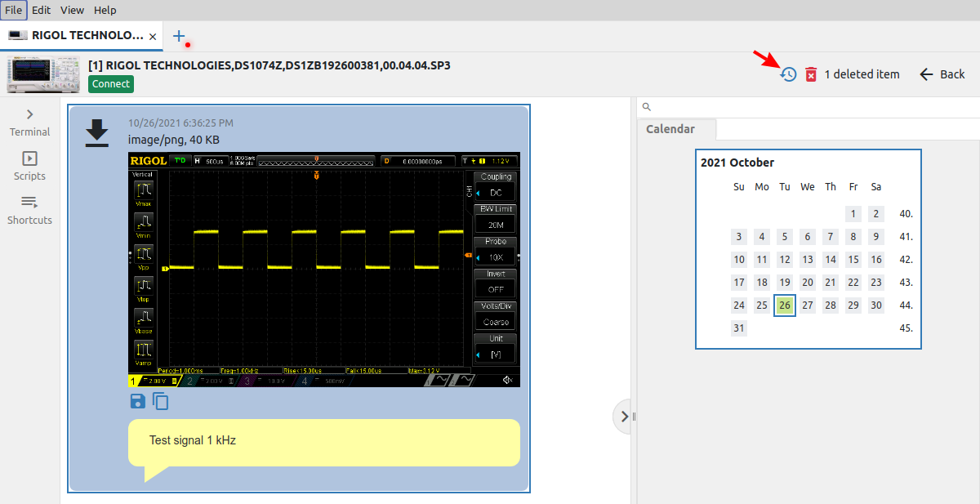The image size is (980, 504).
Task: Select October 8 in the calendar
Action: point(853,237)
